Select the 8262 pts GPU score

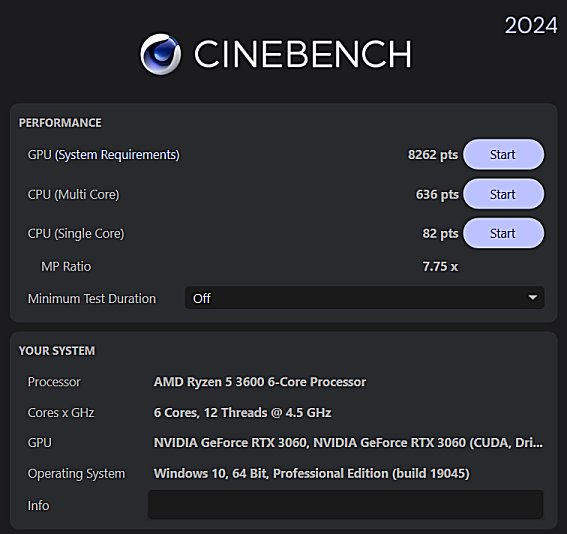(x=433, y=155)
